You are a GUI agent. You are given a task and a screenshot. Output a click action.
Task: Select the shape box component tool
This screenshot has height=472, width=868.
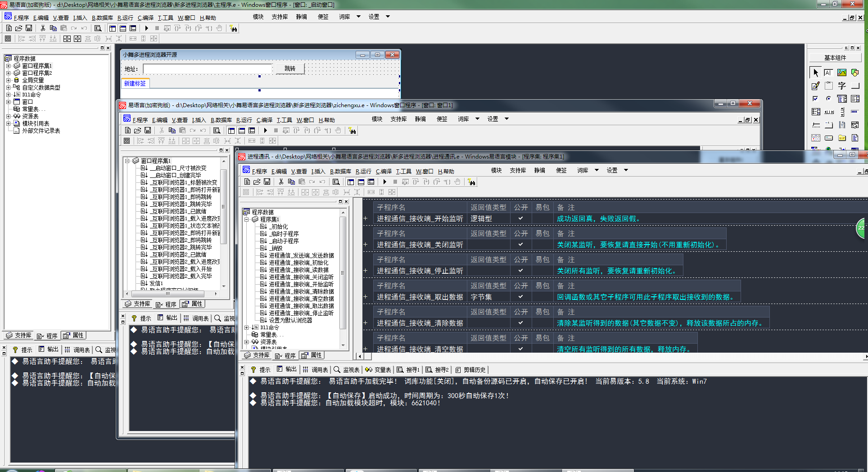pos(855,73)
